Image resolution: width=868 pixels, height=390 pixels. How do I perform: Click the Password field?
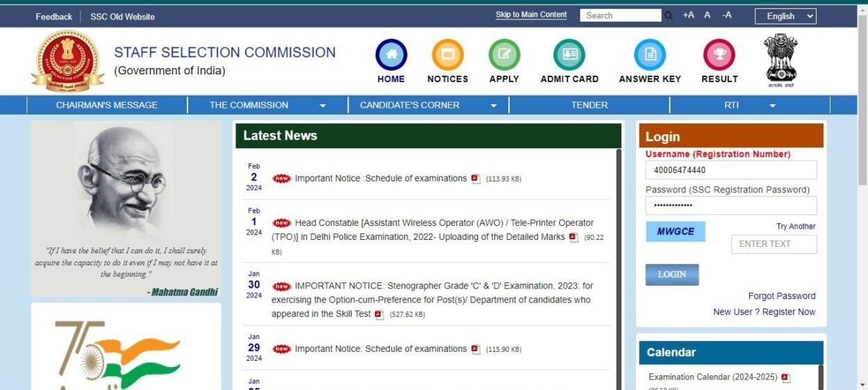731,206
